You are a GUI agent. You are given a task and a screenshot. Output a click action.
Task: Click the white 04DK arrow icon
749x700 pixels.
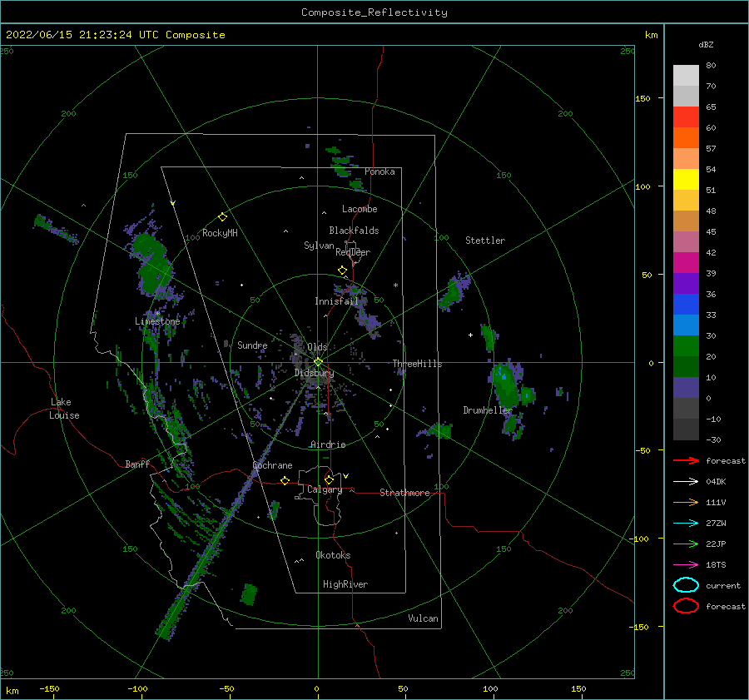tap(686, 482)
